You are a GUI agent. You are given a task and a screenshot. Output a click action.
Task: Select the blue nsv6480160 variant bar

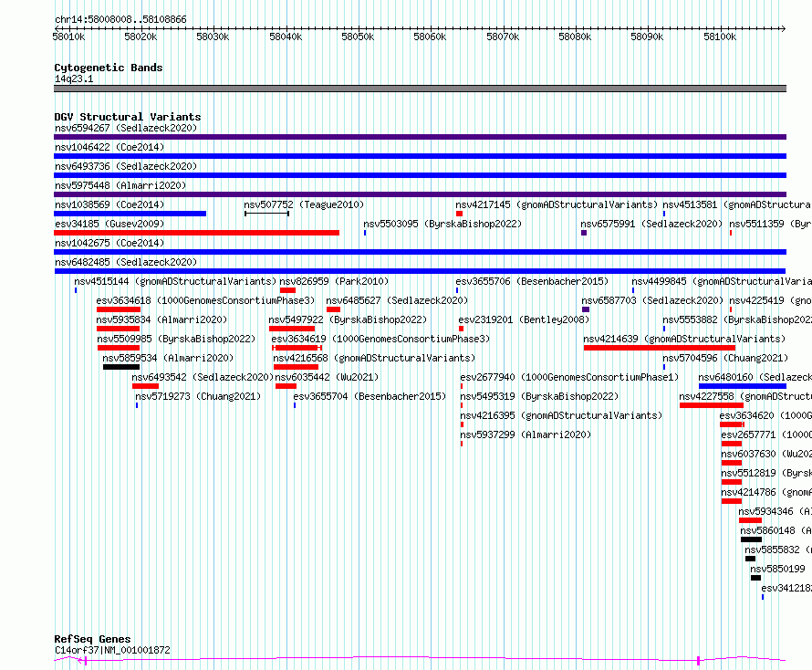pos(743,386)
